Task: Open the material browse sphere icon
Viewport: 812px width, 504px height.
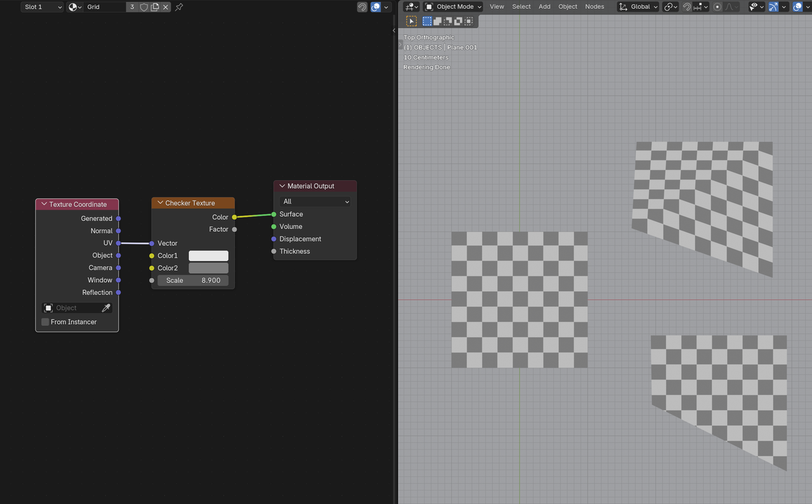Action: pos(75,7)
